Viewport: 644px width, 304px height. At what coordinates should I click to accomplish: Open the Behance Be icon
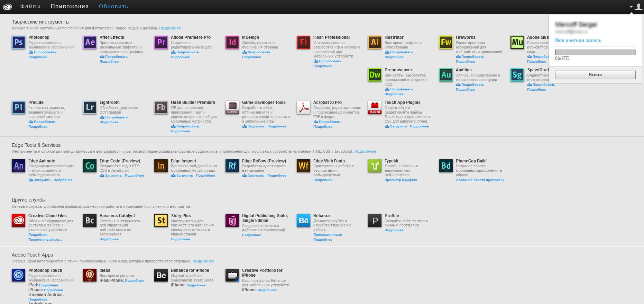click(x=303, y=221)
